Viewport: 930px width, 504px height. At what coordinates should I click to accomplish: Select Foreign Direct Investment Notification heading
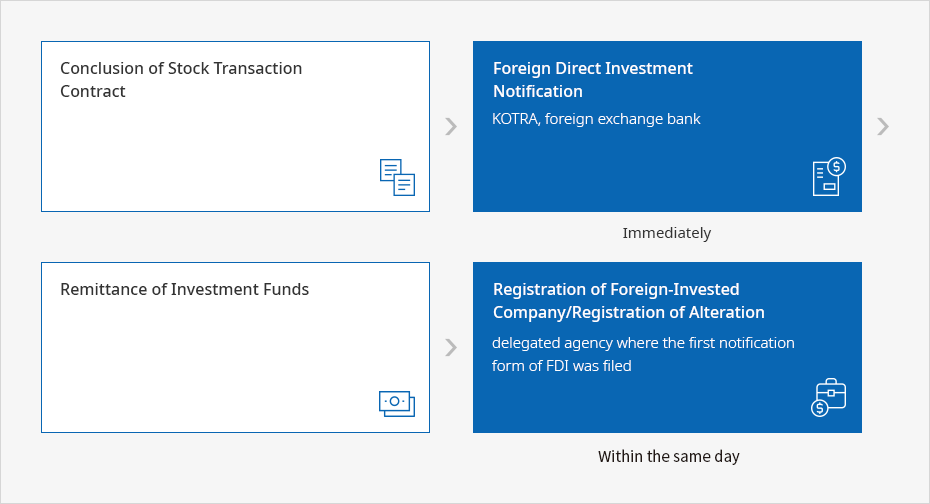(x=593, y=79)
